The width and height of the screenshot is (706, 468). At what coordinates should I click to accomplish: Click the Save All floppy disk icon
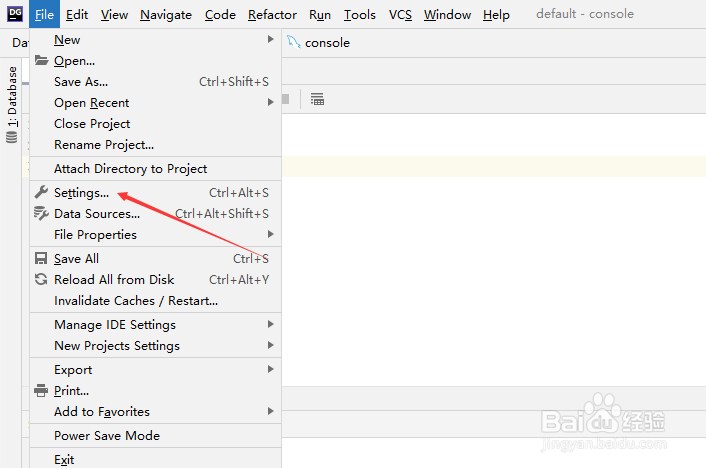[x=41, y=259]
